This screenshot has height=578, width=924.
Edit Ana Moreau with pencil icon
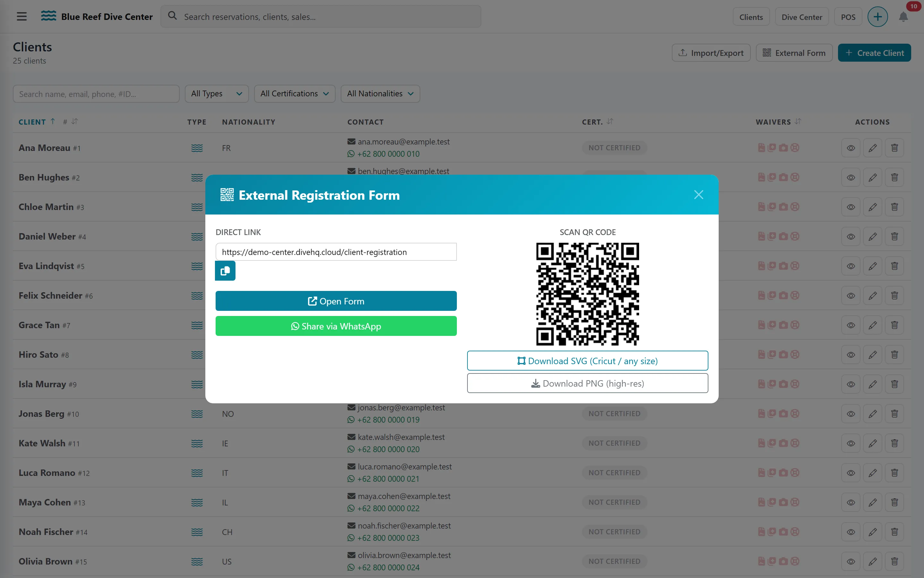point(872,148)
